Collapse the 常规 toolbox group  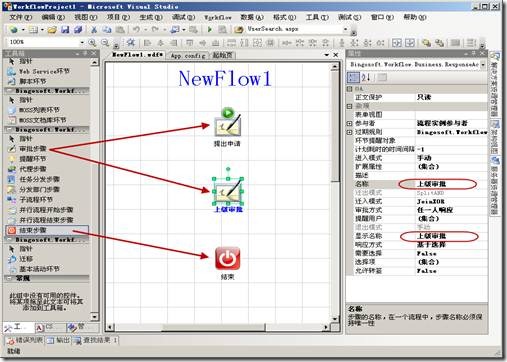coord(9,278)
